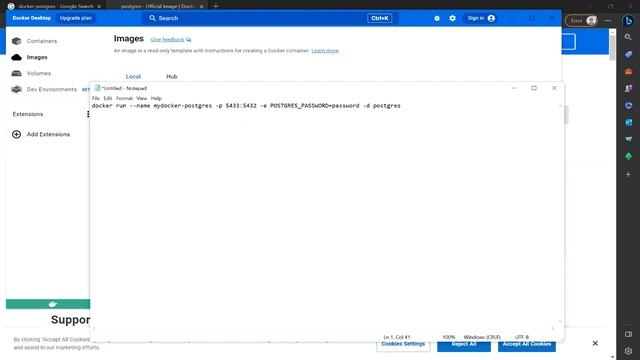The width and height of the screenshot is (640, 360).
Task: Open a new browser tab
Action: point(216,7)
